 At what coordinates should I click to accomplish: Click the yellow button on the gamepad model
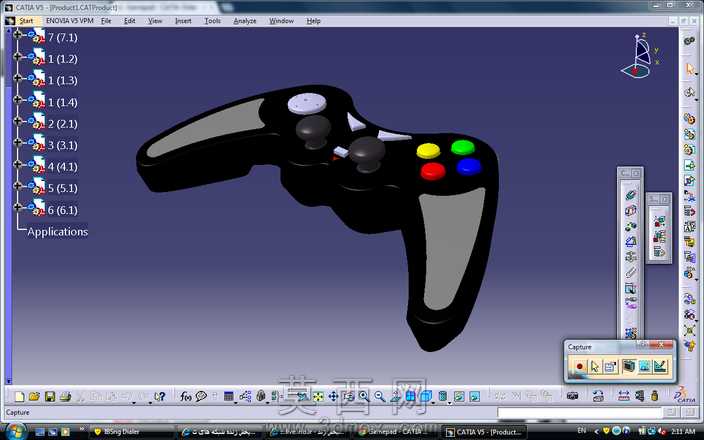pyautogui.click(x=428, y=151)
